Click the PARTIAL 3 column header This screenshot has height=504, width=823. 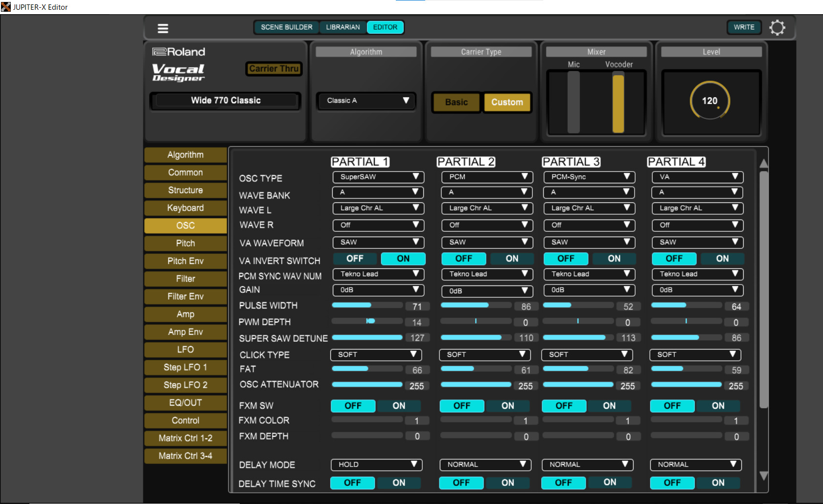click(x=571, y=162)
